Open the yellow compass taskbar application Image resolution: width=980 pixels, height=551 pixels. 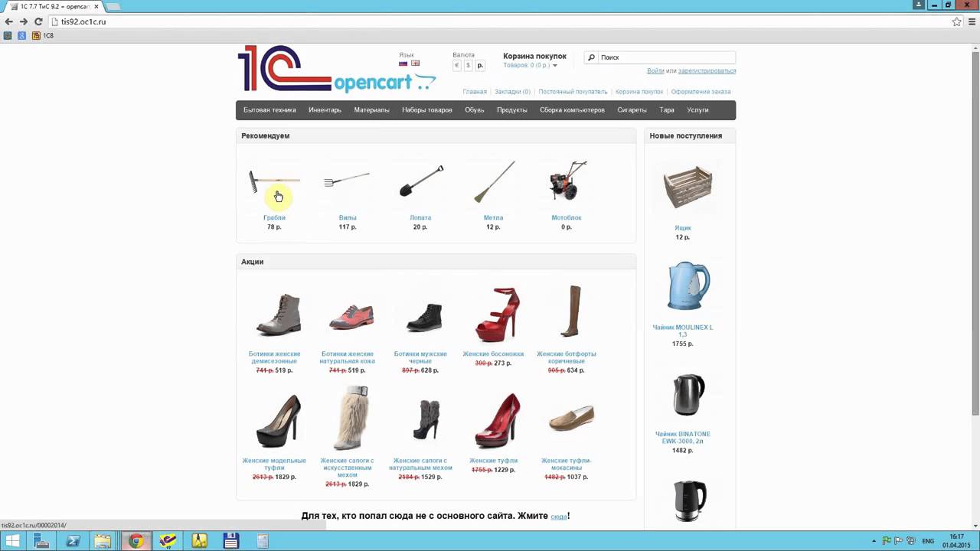[199, 541]
